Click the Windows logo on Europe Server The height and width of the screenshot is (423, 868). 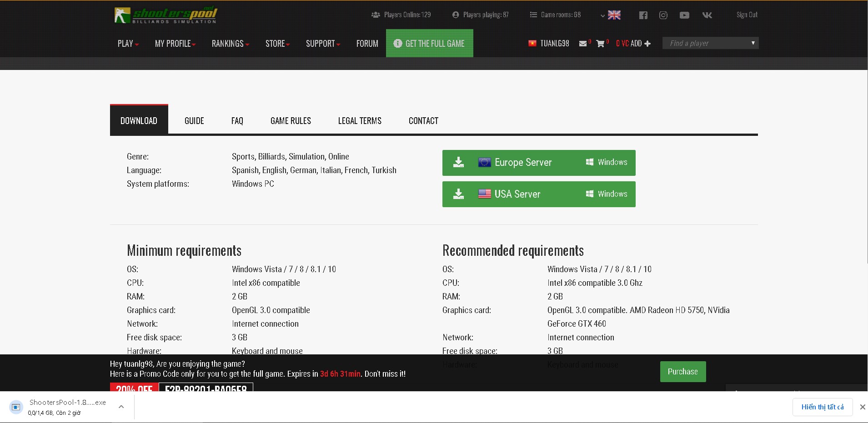pos(590,162)
